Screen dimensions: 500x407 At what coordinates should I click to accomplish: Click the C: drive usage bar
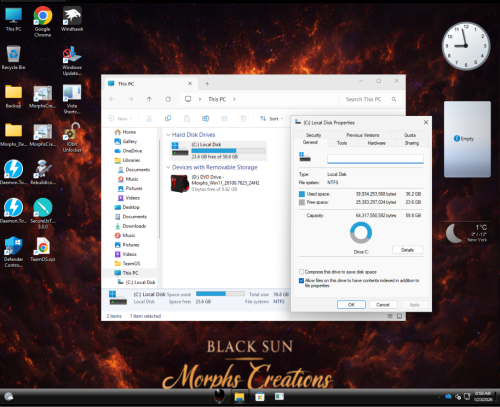coord(228,151)
